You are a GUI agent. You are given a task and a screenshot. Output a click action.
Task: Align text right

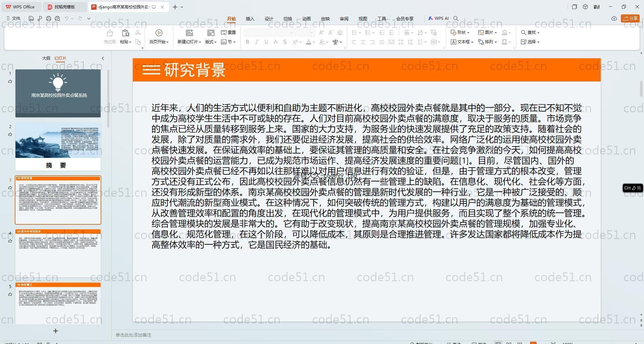[x=372, y=42]
